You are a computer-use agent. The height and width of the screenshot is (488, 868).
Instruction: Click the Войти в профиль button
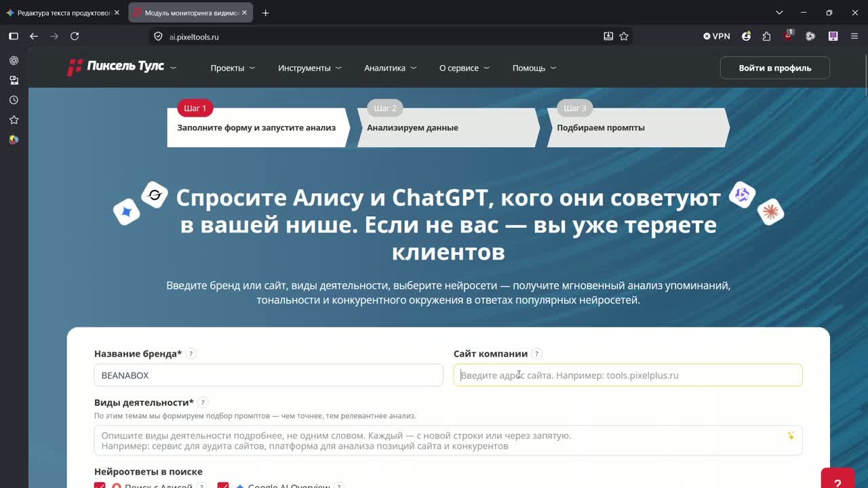pyautogui.click(x=774, y=68)
